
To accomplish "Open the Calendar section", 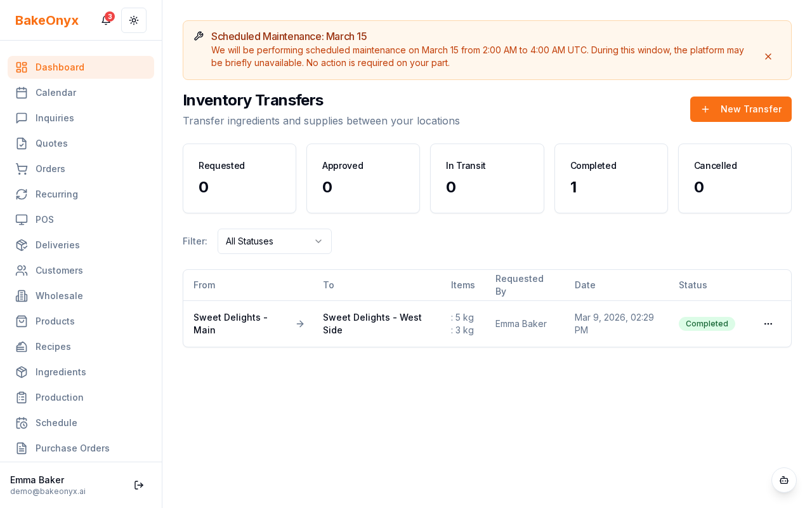I will point(56,93).
